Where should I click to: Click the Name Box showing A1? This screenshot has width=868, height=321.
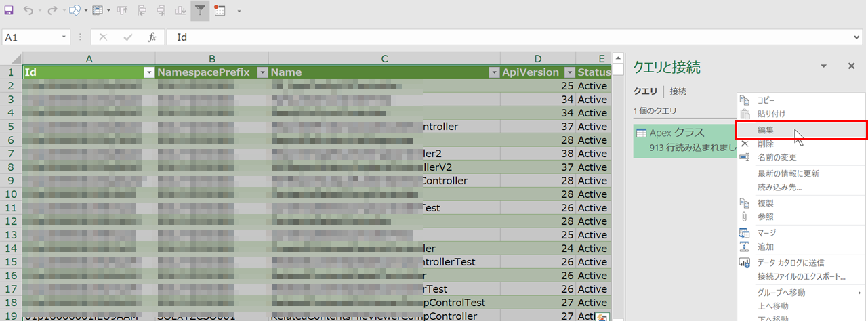tap(31, 37)
